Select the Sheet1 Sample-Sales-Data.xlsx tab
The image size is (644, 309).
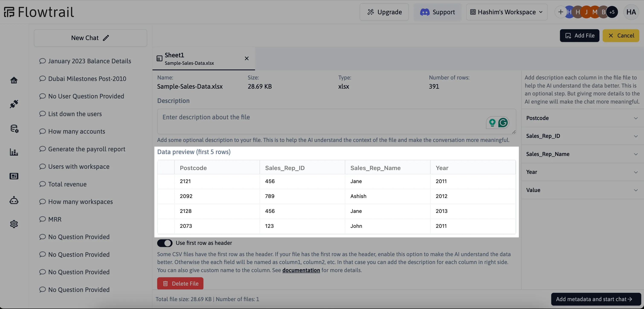click(x=203, y=58)
